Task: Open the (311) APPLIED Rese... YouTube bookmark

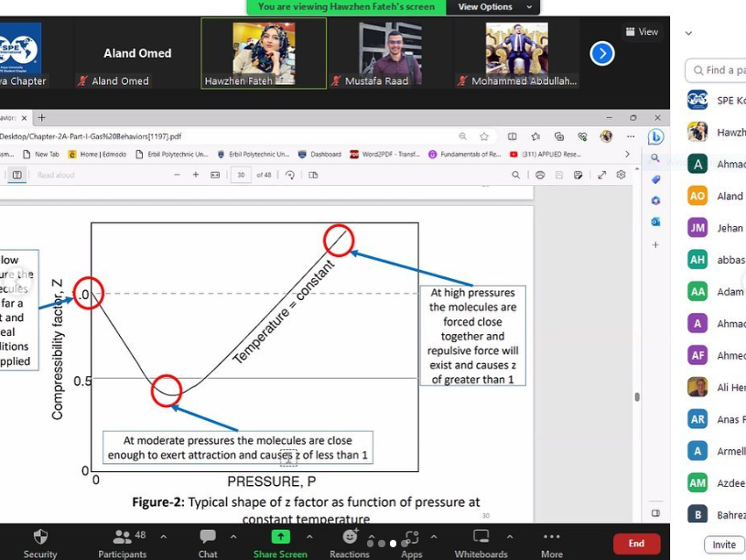Action: coord(546,154)
